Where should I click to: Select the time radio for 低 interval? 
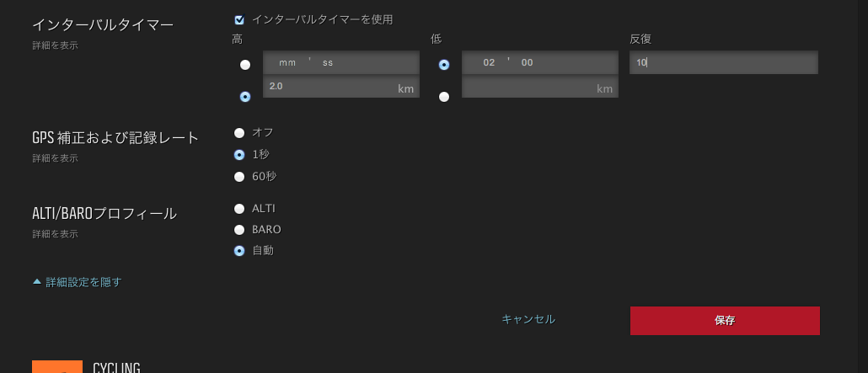(x=444, y=65)
